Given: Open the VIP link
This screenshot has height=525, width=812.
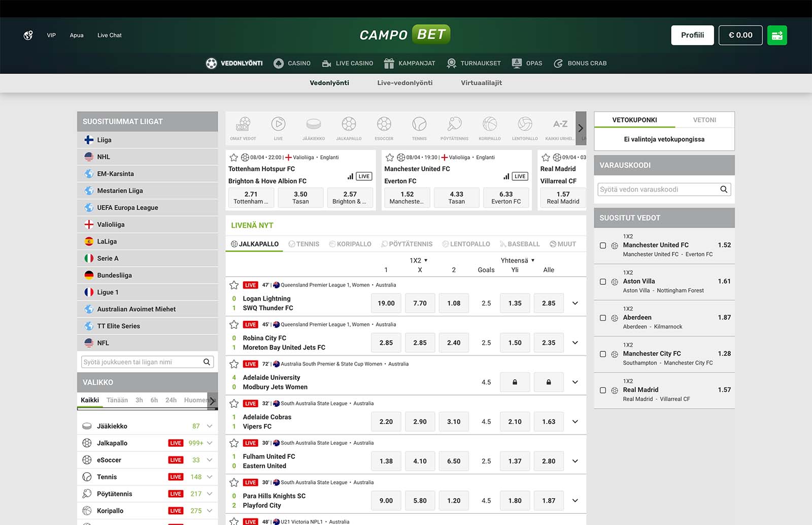Looking at the screenshot, I should click(x=51, y=35).
